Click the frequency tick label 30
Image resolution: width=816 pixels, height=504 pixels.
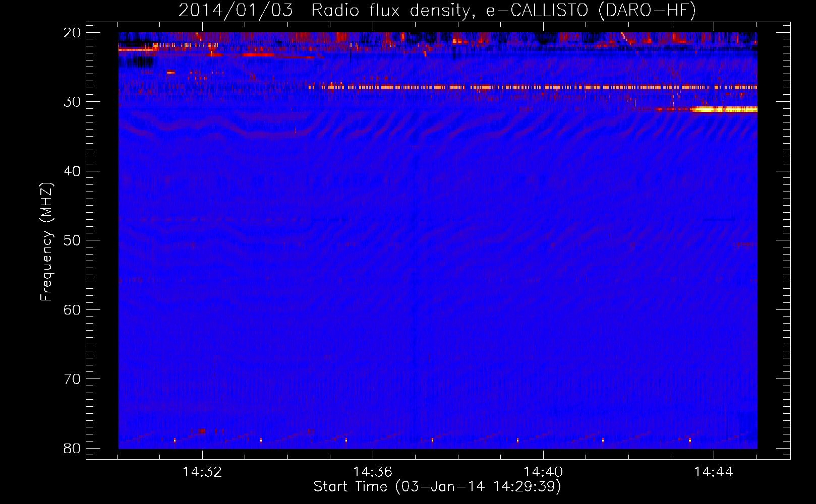pos(72,102)
